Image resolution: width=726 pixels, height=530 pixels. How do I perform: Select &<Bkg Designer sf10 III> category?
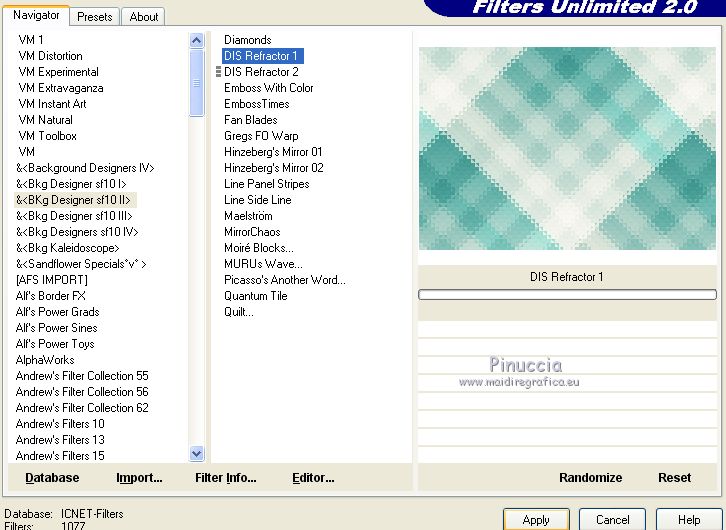[x=74, y=216]
